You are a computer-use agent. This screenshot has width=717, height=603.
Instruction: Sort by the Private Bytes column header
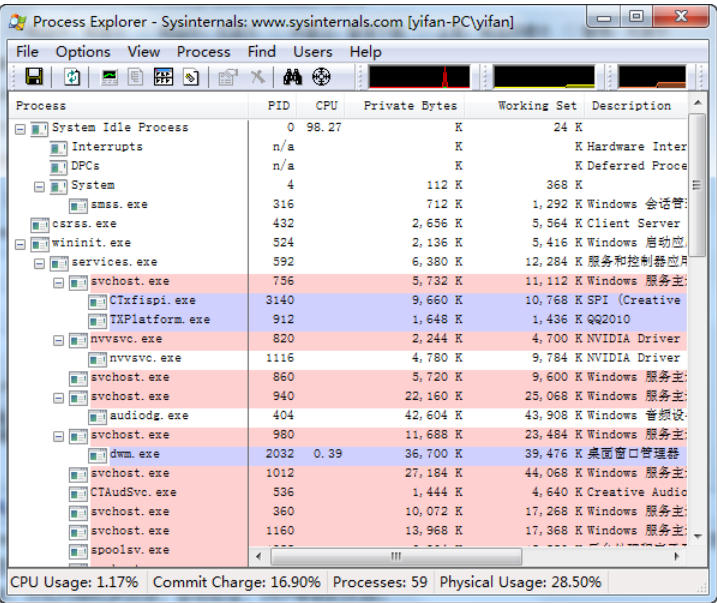[410, 106]
